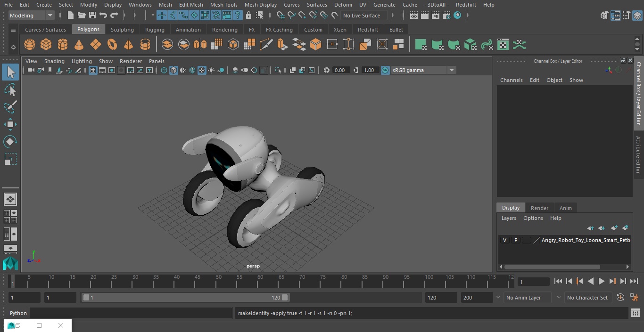Click the Mirror geometry shelf icon
This screenshot has height=332, width=644.
pyautogui.click(x=200, y=45)
